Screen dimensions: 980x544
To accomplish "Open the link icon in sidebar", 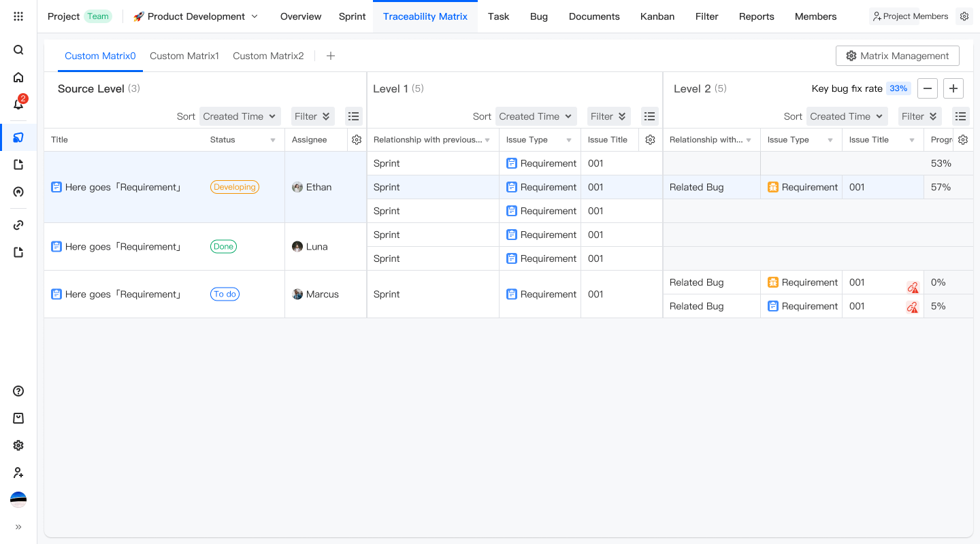I will pyautogui.click(x=18, y=225).
